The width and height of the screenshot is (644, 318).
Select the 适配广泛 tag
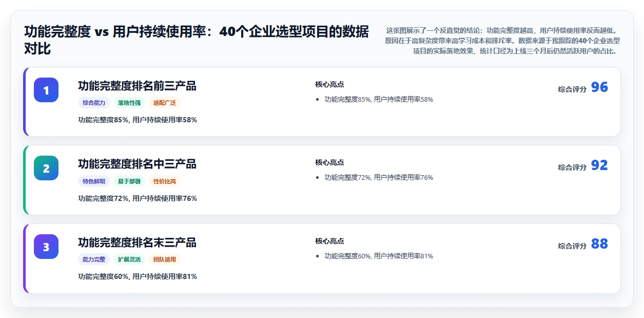165,103
